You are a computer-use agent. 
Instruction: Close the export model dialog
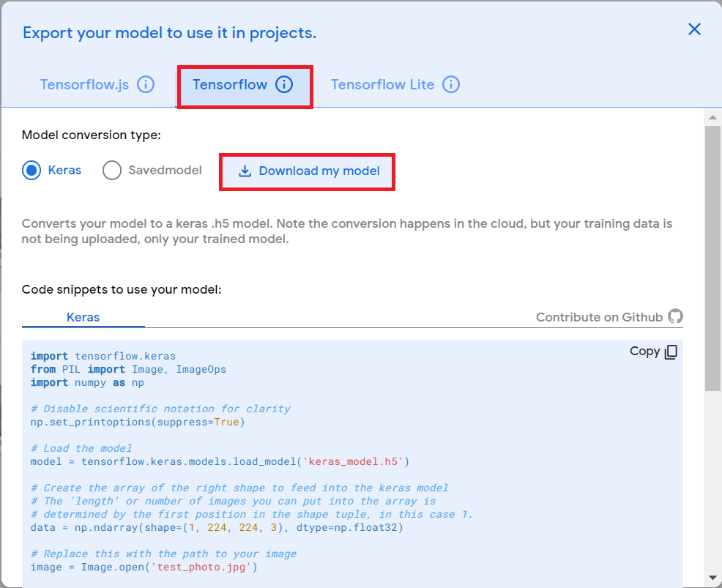694,29
